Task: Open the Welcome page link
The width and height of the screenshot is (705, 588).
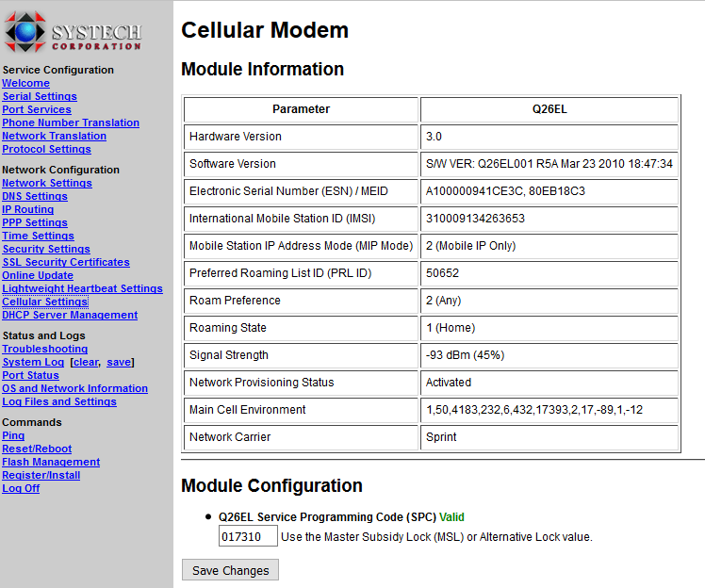Action: (25, 83)
